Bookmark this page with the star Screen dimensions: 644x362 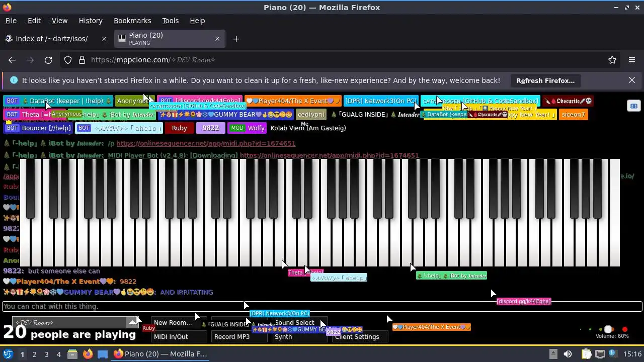pyautogui.click(x=612, y=60)
